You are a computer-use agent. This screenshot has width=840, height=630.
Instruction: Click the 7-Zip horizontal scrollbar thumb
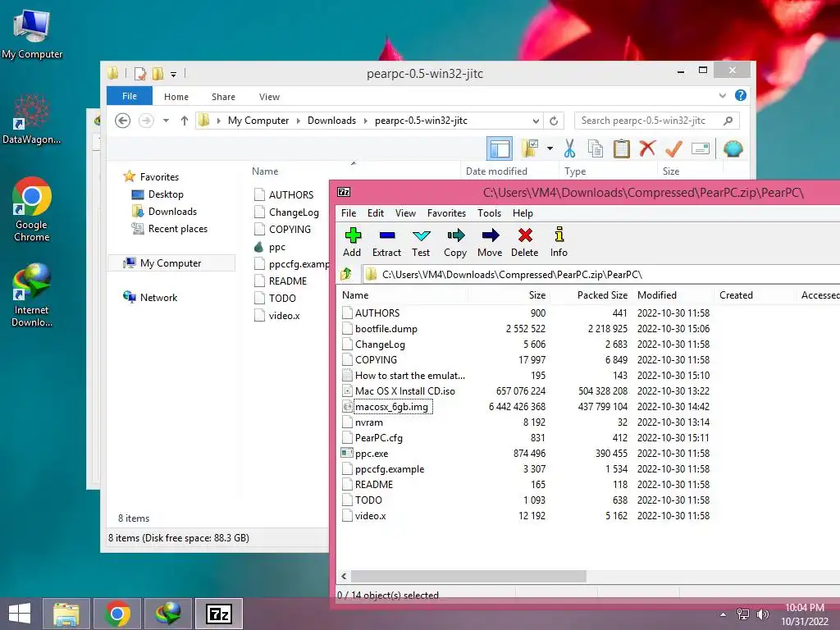(x=468, y=577)
